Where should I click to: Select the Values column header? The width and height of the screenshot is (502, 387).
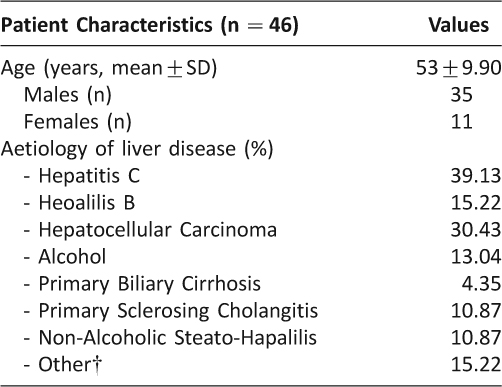[x=458, y=25]
